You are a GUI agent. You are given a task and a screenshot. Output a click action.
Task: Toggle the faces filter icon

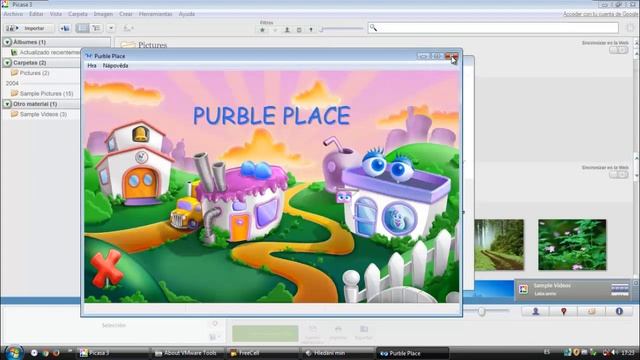click(287, 29)
